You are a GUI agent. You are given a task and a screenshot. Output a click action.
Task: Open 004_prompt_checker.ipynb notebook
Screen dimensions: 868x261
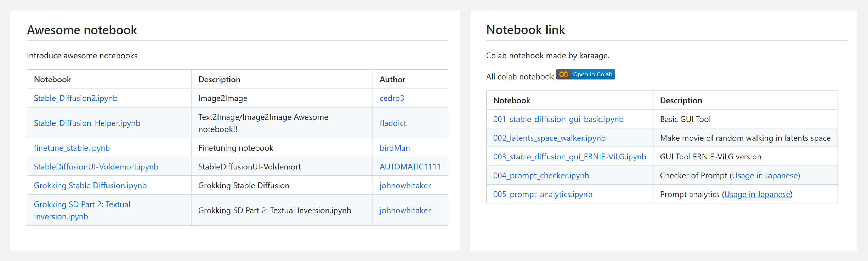tap(541, 175)
